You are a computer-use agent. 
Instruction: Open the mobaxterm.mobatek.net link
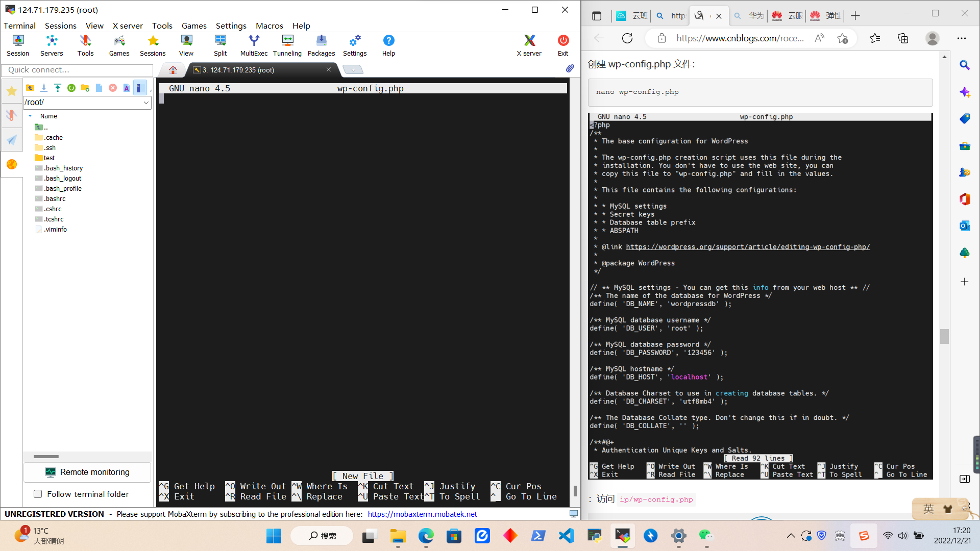point(422,514)
